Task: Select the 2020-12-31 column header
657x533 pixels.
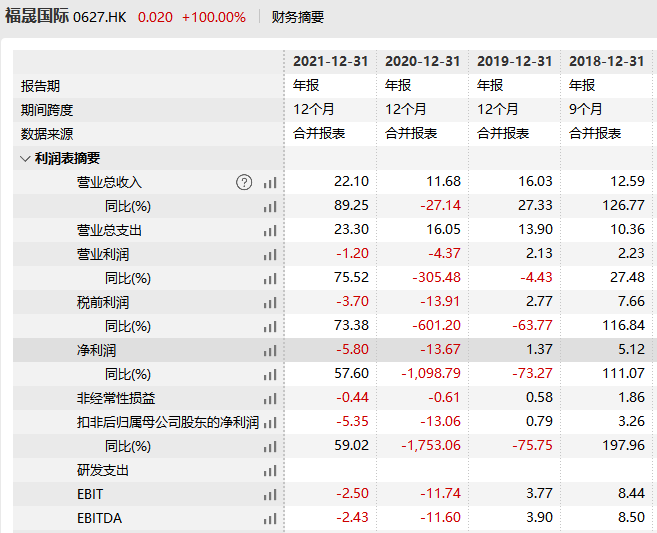Action: click(422, 62)
